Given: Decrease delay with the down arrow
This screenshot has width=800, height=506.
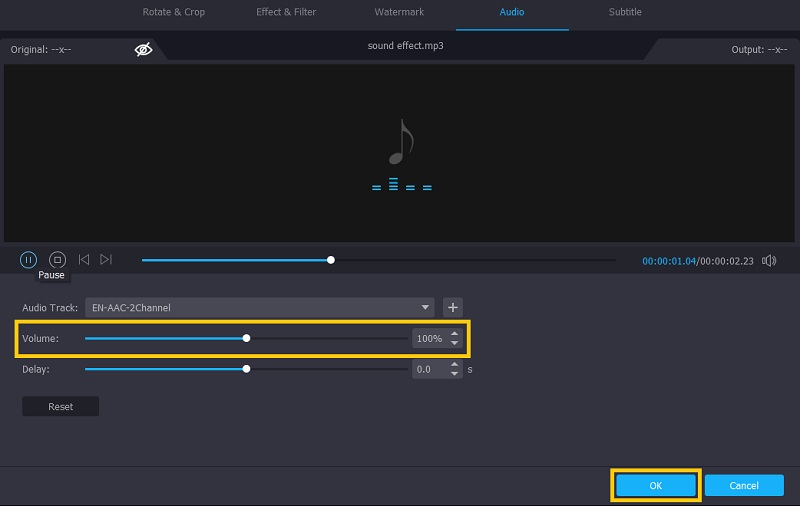Looking at the screenshot, I should 455,374.
